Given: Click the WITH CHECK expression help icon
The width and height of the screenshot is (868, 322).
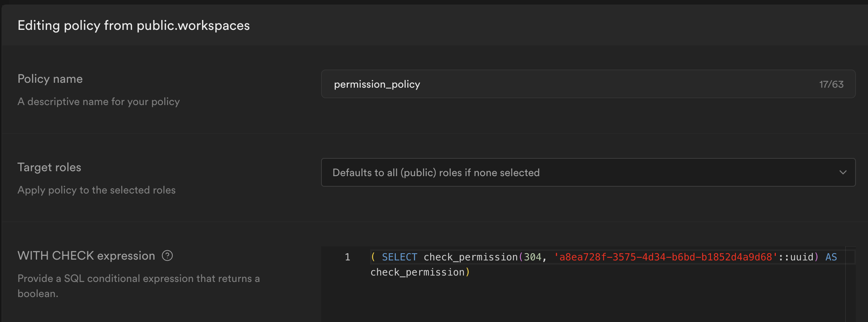Looking at the screenshot, I should [x=167, y=256].
